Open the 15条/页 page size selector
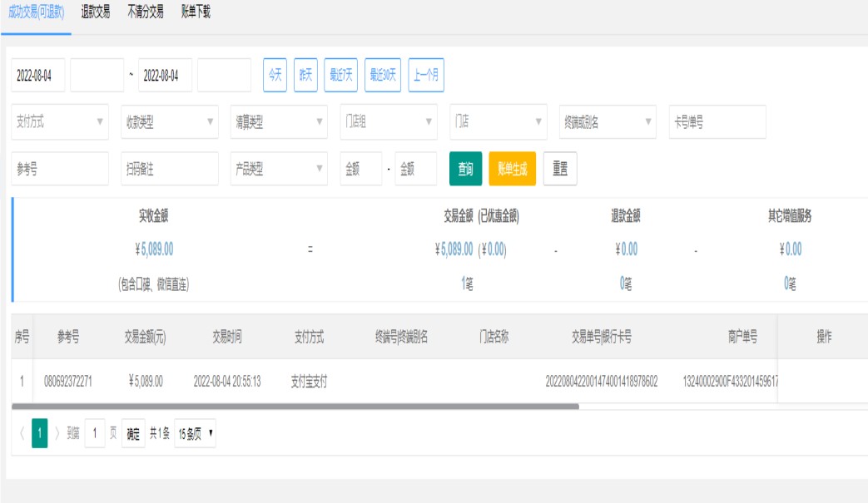 (195, 433)
